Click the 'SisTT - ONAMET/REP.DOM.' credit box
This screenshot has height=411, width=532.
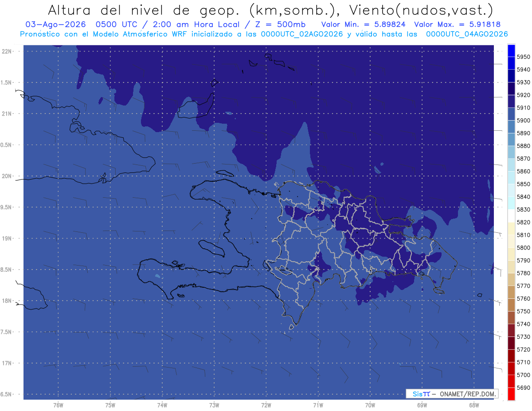coord(452,393)
